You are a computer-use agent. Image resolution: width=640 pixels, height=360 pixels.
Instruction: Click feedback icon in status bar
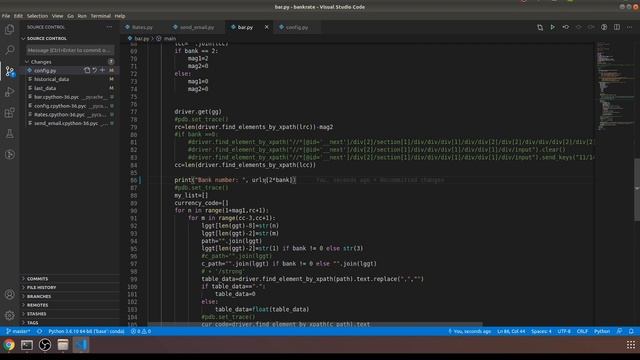pos(620,331)
